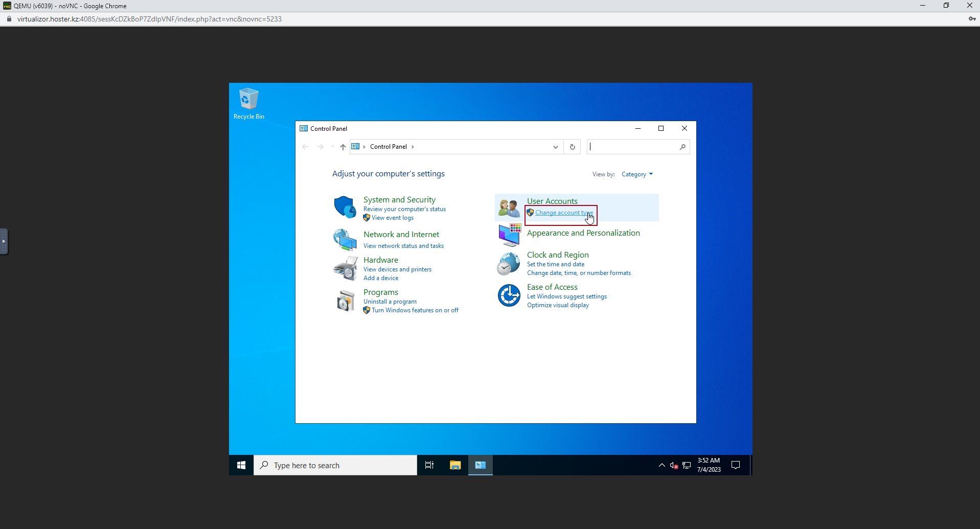
Task: Show hidden tray icons chevron
Action: coord(662,465)
